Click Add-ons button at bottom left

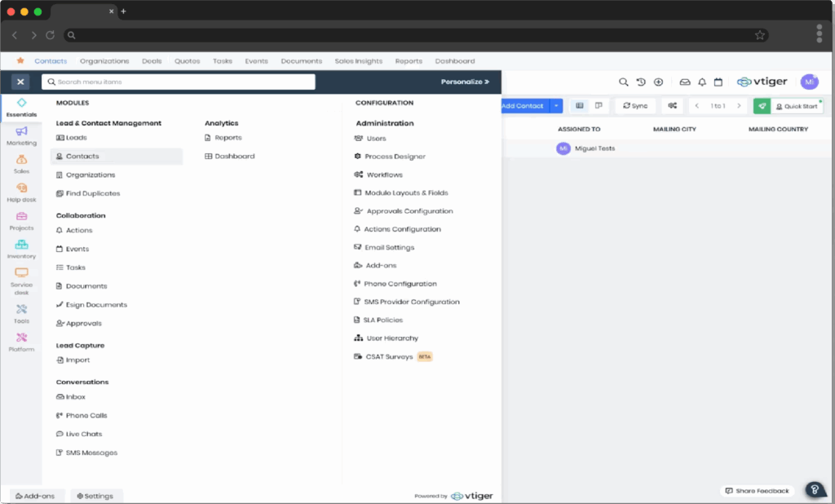[x=35, y=496]
